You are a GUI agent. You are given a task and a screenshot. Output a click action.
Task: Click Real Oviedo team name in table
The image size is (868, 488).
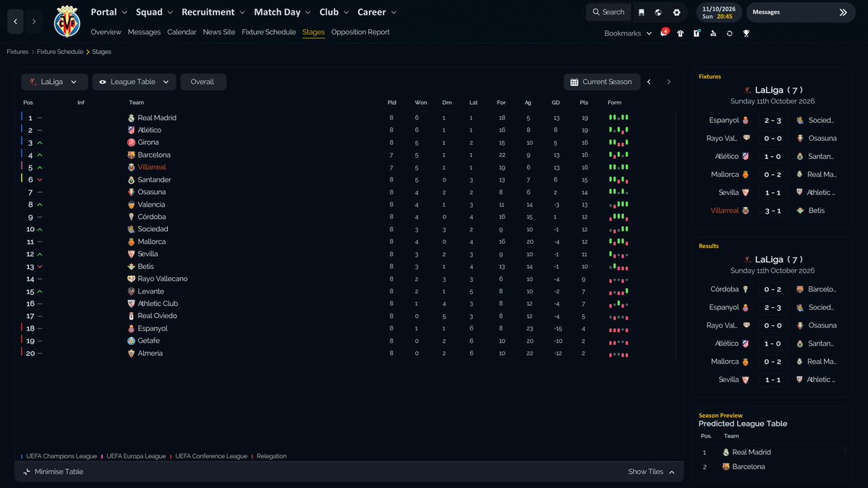coord(157,316)
